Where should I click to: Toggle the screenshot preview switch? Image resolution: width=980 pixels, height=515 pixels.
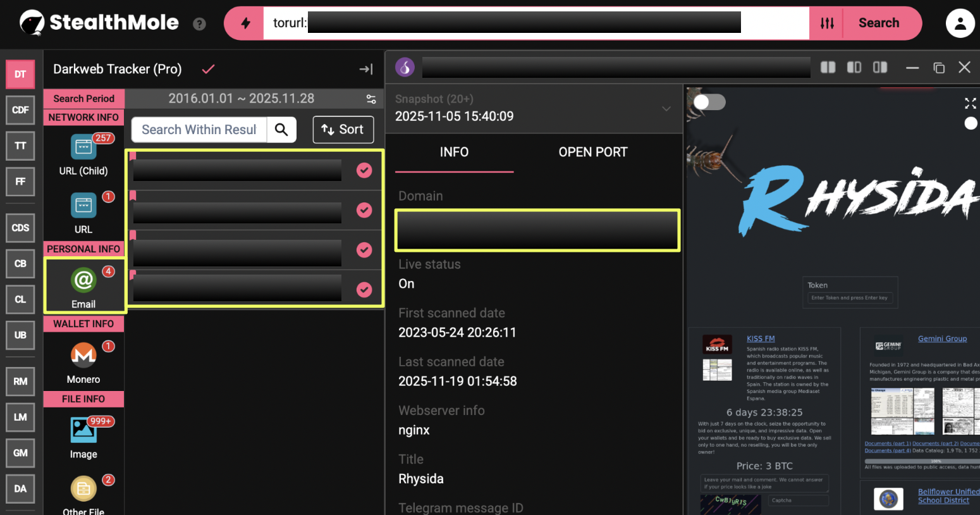point(709,102)
